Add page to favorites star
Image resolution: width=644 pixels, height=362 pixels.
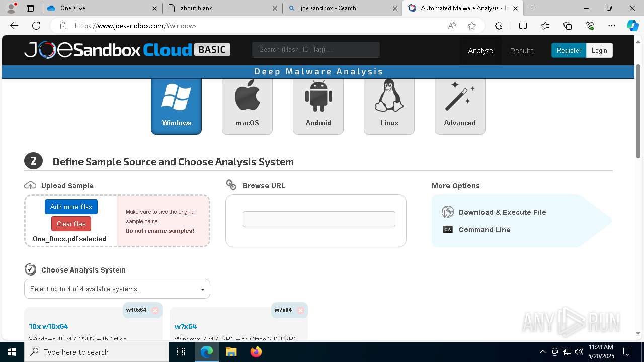471,26
